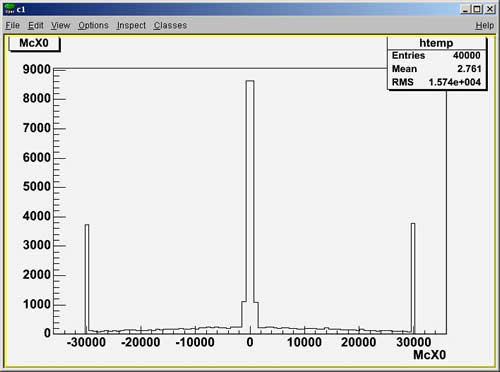This screenshot has width=500, height=372.
Task: Click the RMS 1.574e+004 stats row
Action: (x=436, y=82)
